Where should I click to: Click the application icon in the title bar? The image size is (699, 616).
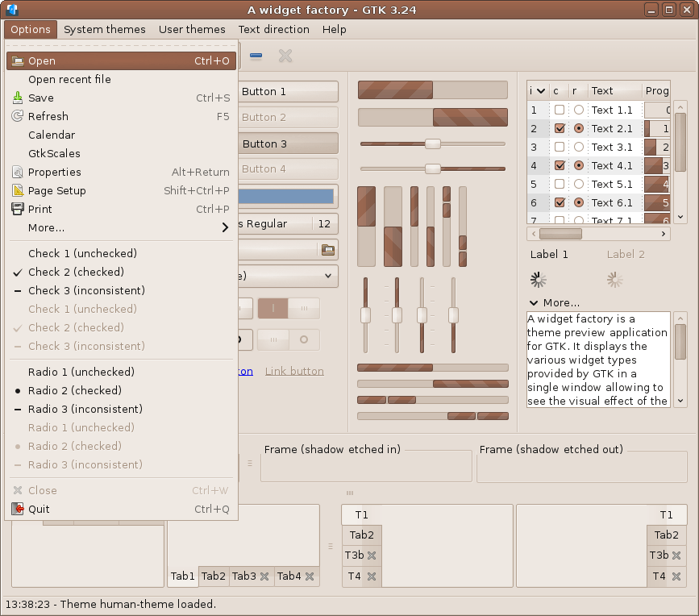point(12,10)
